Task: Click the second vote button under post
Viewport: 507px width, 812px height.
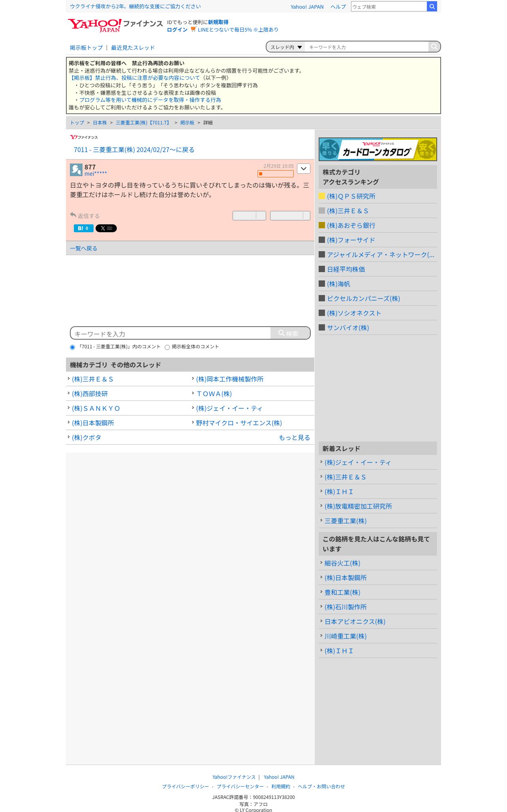Action: tap(290, 215)
